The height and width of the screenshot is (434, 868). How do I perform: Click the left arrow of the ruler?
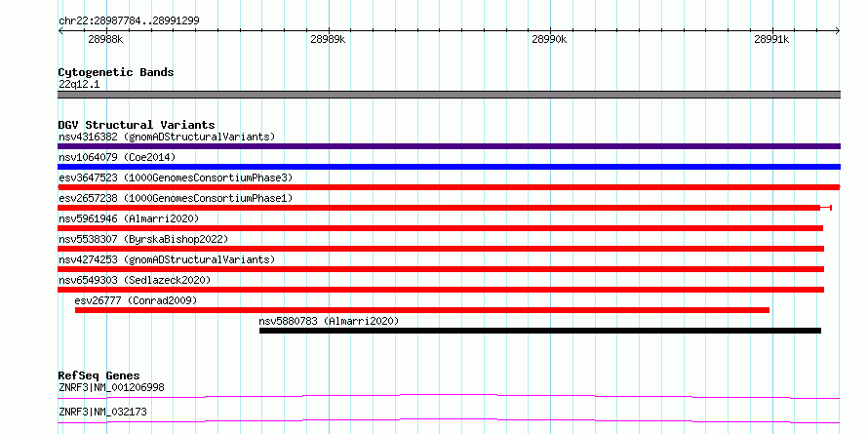tap(60, 30)
